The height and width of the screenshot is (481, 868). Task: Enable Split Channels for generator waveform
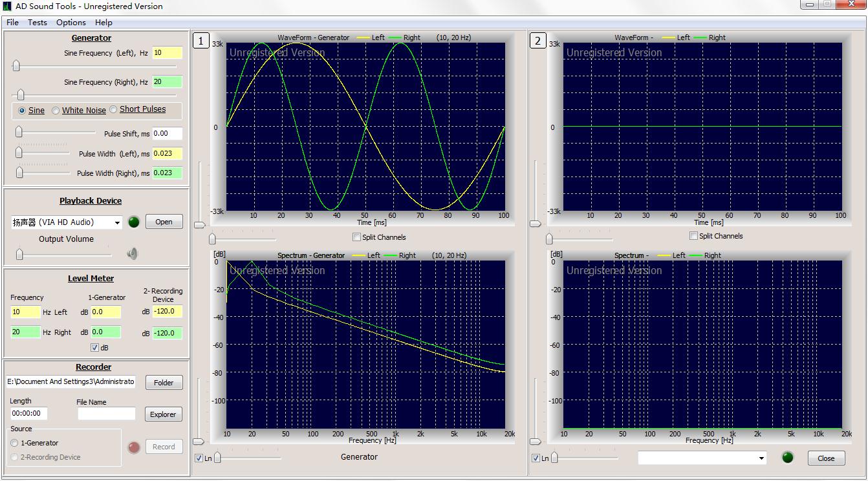point(356,237)
